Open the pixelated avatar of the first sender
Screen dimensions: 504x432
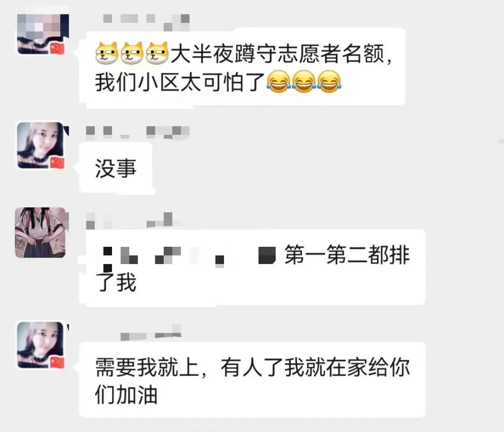point(42,35)
